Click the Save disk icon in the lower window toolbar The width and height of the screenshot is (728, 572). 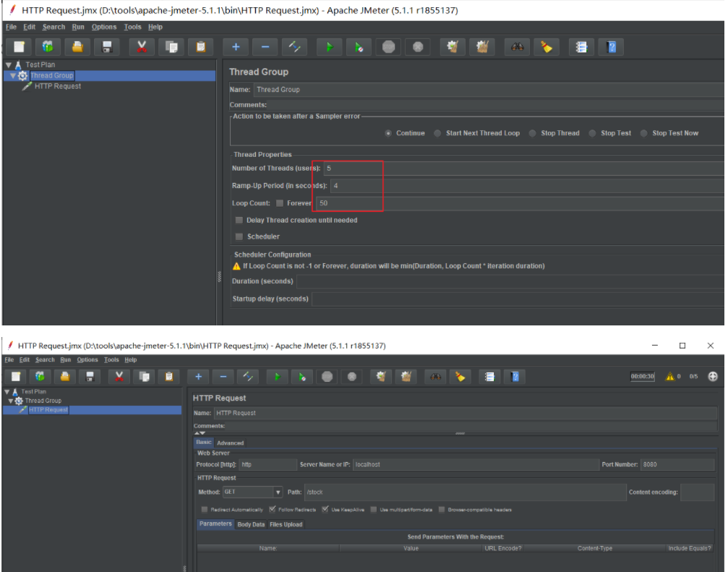click(x=90, y=377)
